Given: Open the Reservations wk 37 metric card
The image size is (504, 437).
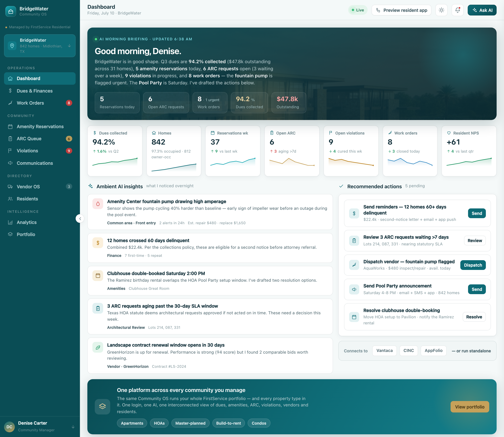Looking at the screenshot, I should point(233,151).
